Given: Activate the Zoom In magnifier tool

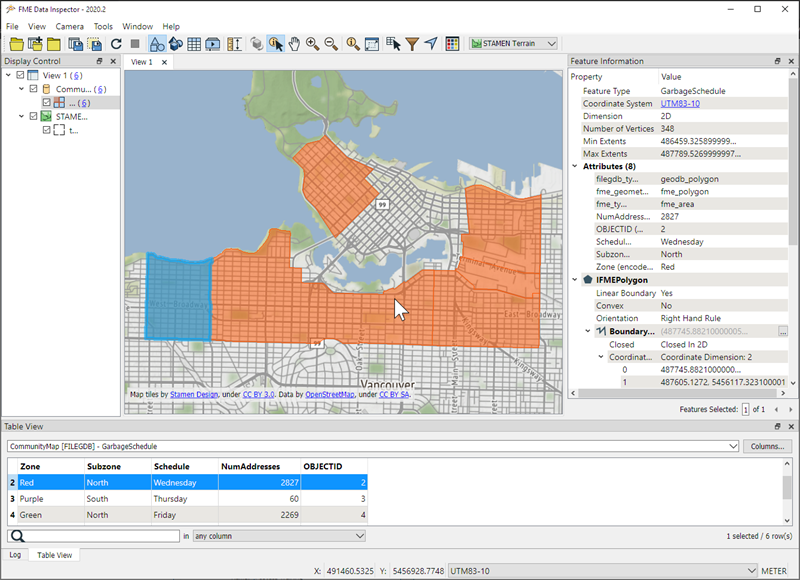Looking at the screenshot, I should coord(312,43).
